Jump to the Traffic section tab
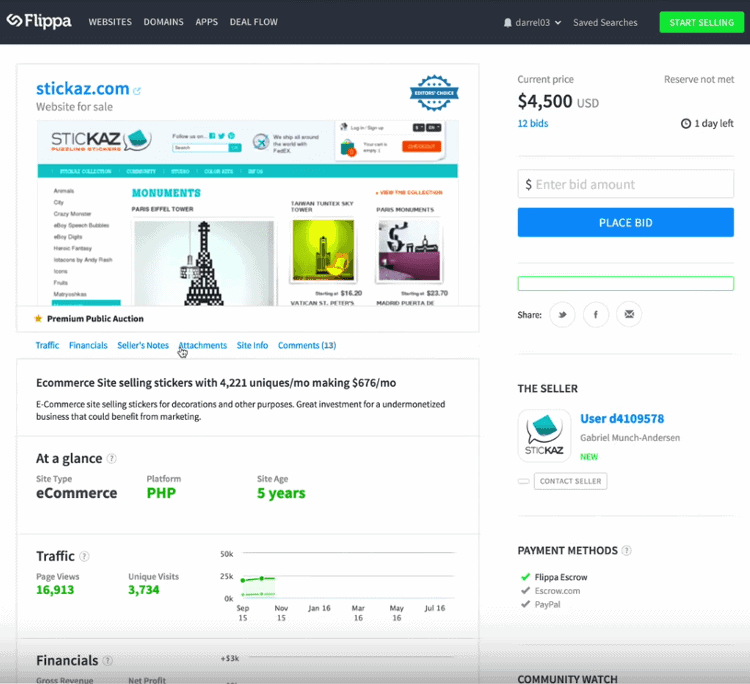 (47, 345)
